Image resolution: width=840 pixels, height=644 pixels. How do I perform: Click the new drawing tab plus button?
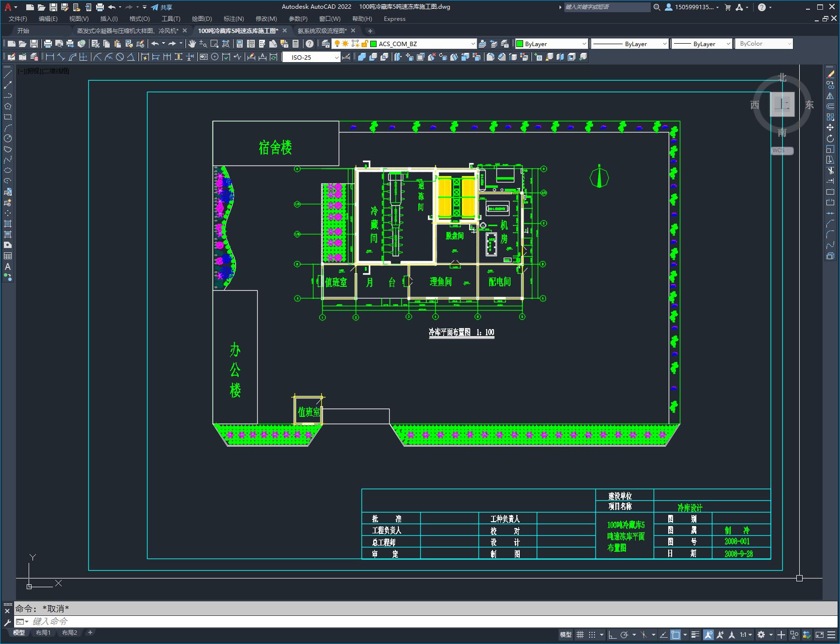tap(370, 31)
